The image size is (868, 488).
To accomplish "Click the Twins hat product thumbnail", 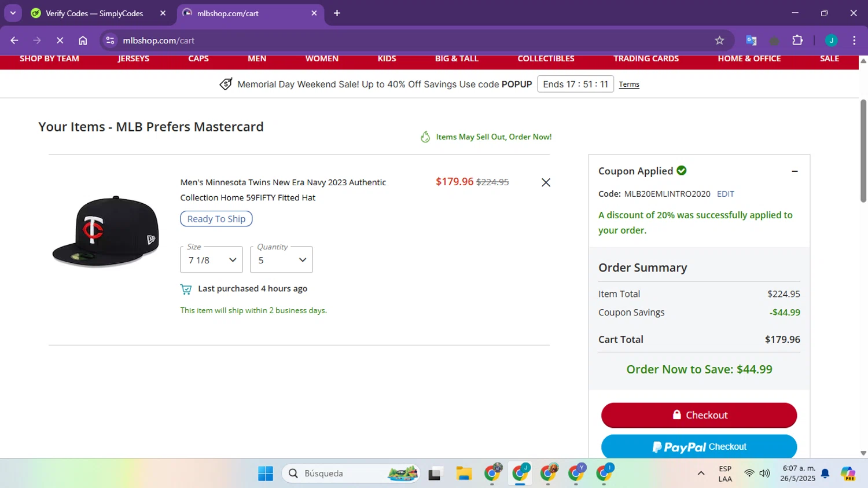I will pyautogui.click(x=106, y=232).
